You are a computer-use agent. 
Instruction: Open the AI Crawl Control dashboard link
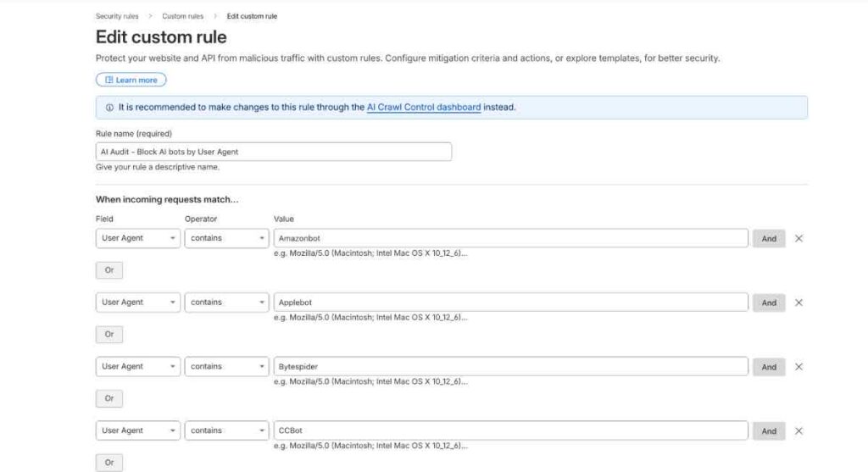click(x=424, y=108)
